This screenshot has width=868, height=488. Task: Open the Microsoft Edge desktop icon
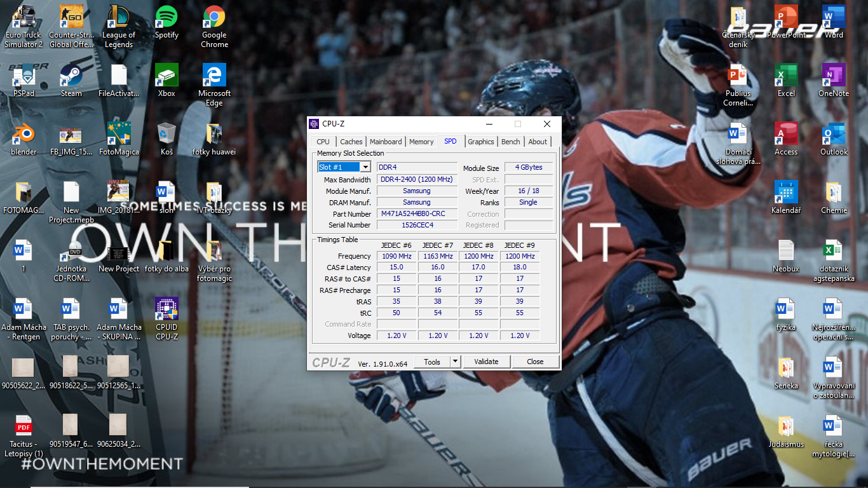click(x=214, y=76)
